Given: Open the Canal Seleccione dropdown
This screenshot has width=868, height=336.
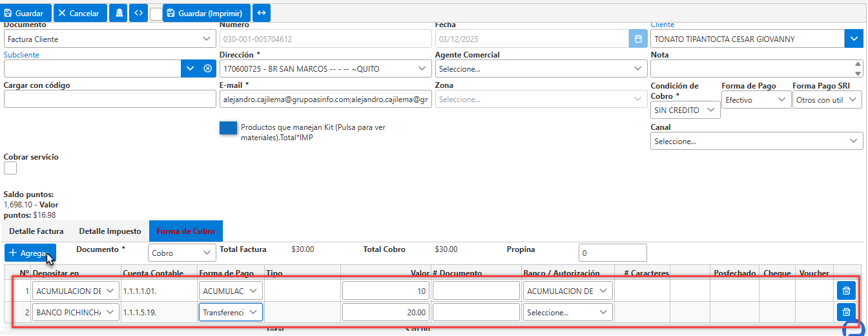Looking at the screenshot, I should [x=757, y=141].
